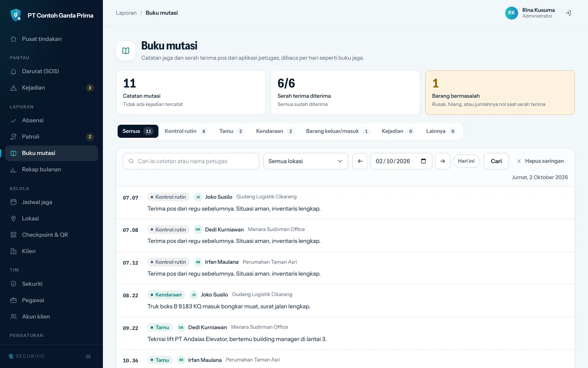The height and width of the screenshot is (368, 588).
Task: Click the Laporan breadcrumb link
Action: (126, 13)
